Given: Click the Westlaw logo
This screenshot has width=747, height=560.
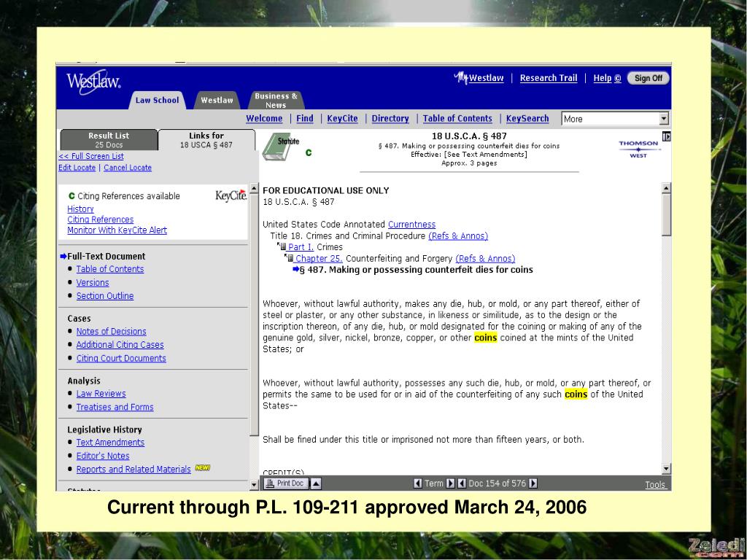Looking at the screenshot, I should click(93, 82).
